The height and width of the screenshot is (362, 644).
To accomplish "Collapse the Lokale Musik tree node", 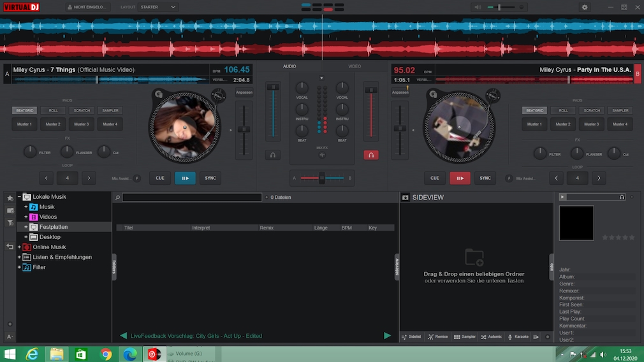I will (19, 196).
